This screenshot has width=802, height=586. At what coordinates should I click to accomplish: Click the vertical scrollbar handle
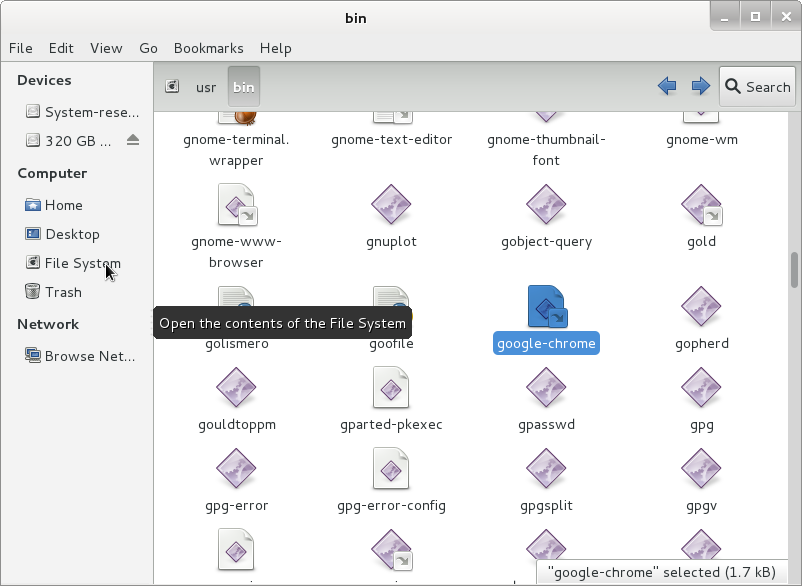tap(794, 270)
